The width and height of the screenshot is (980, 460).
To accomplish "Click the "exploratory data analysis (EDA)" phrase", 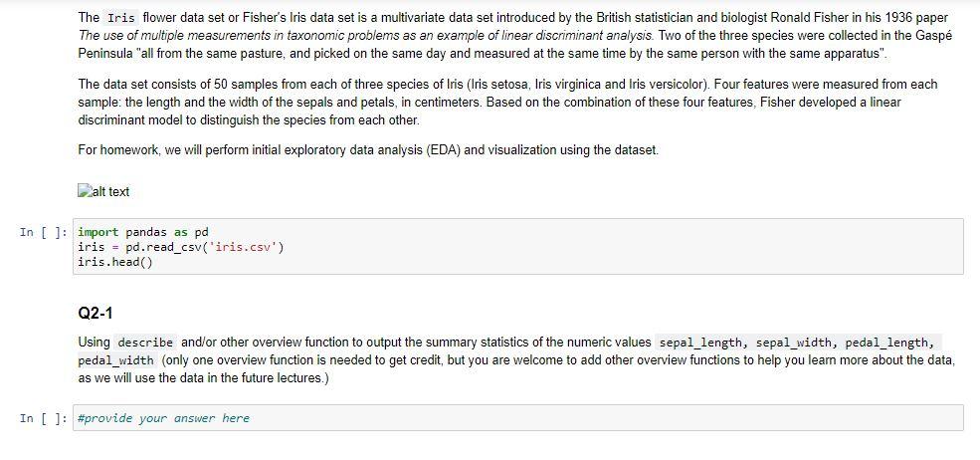I will coord(363,150).
